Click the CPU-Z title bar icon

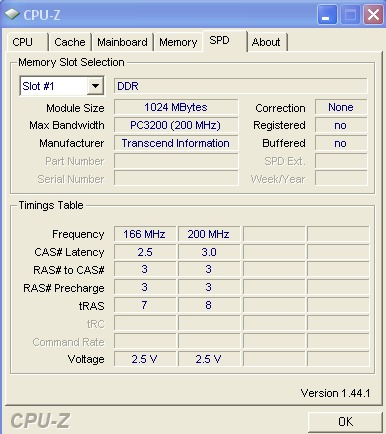12,14
